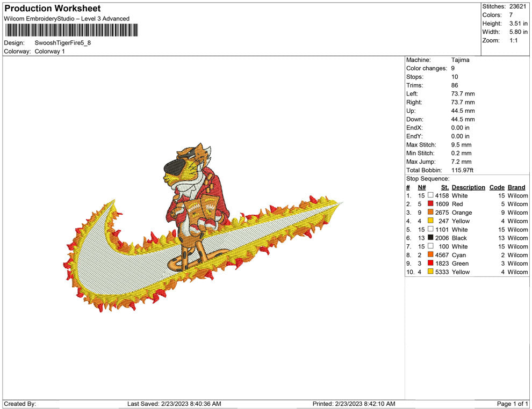Click the Zoom value 1:1

[x=514, y=40]
